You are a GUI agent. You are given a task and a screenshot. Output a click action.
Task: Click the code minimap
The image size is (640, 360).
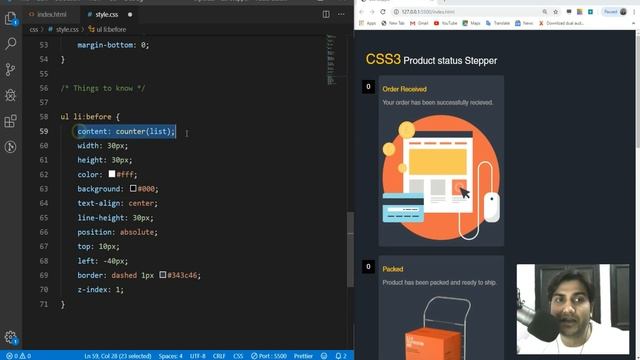click(331, 59)
